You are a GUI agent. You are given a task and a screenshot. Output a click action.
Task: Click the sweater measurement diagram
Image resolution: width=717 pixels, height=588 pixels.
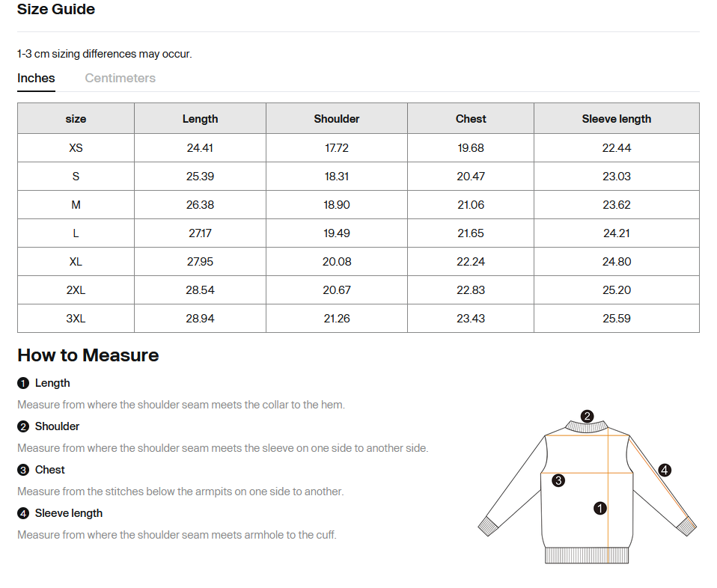click(x=587, y=487)
